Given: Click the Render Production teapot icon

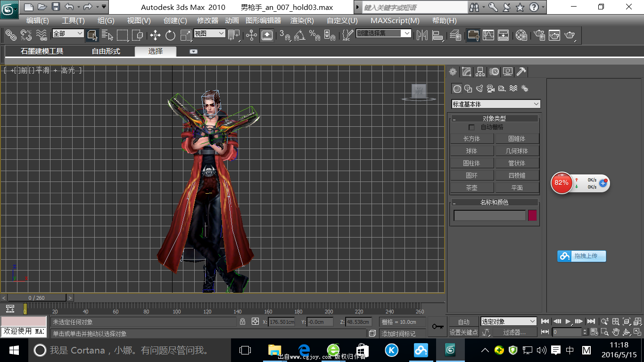Looking at the screenshot, I should click(570, 35).
